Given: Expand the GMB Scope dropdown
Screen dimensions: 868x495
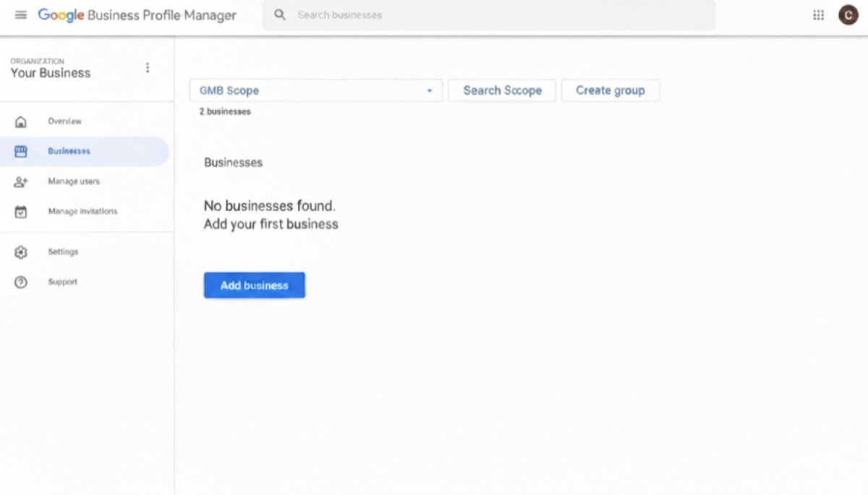Looking at the screenshot, I should tap(316, 90).
